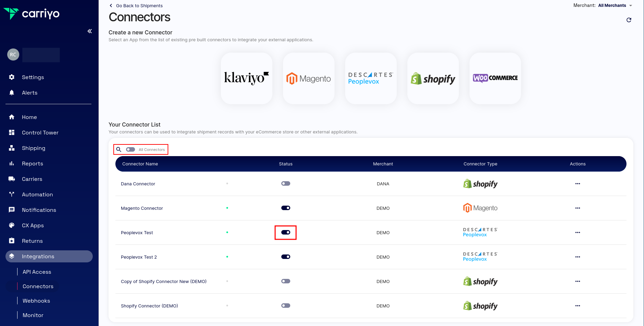Click Magento logo in Magento Connector row
The height and width of the screenshot is (326, 644).
[481, 208]
